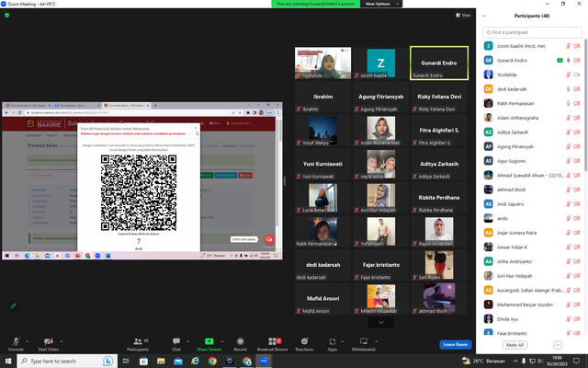Open Microsoft Store from taskbar
Image resolution: width=588 pixels, height=368 pixels.
pyautogui.click(x=143, y=361)
